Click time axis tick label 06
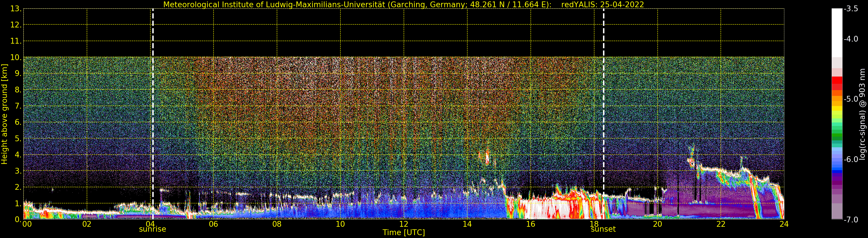Image resolution: width=868 pixels, height=238 pixels. (213, 224)
